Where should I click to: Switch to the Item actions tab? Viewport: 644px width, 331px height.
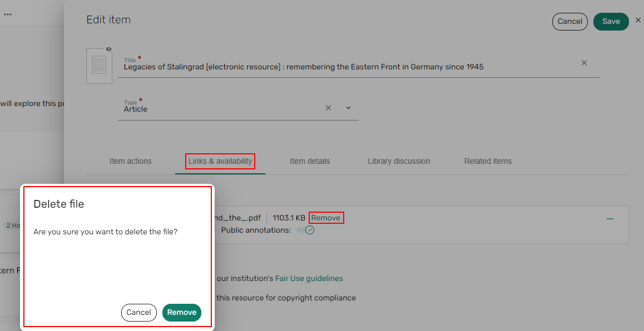131,162
